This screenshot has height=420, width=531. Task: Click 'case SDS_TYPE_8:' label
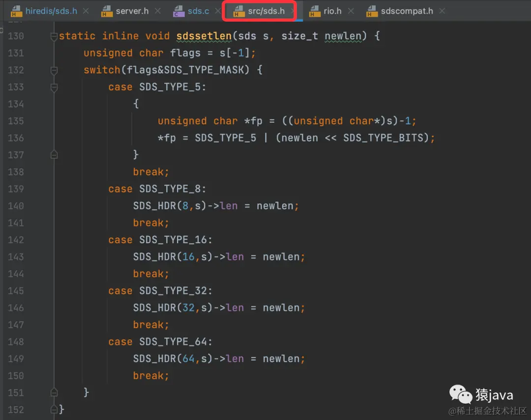(x=157, y=189)
